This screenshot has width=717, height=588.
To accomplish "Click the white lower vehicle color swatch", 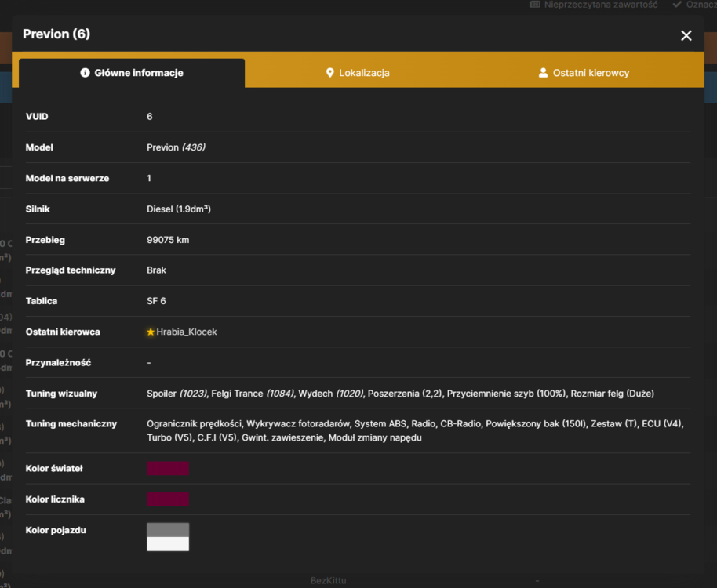I will tap(168, 543).
